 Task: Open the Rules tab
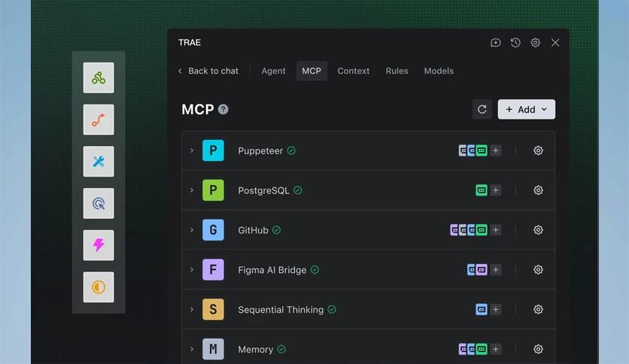click(x=397, y=71)
